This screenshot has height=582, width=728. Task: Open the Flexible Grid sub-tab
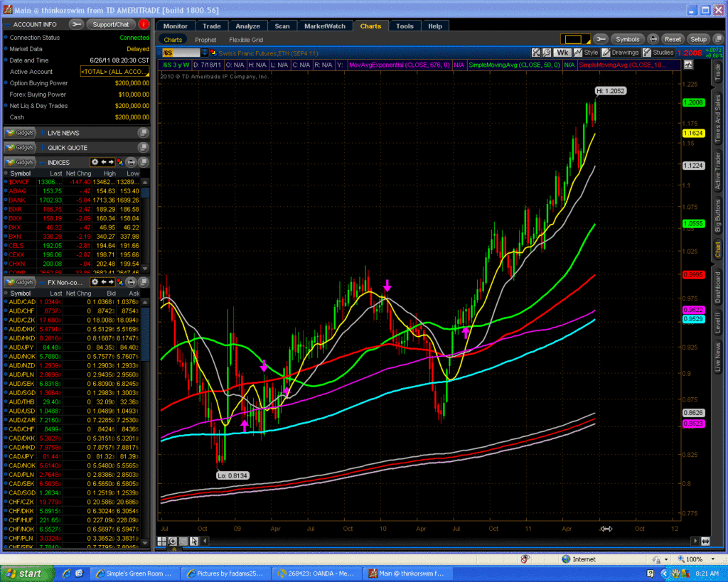pos(246,40)
